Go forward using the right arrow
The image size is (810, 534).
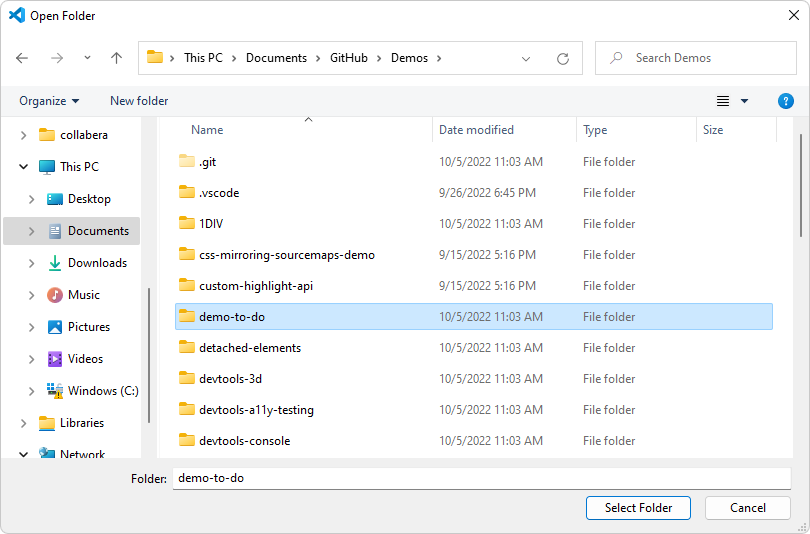tap(57, 58)
